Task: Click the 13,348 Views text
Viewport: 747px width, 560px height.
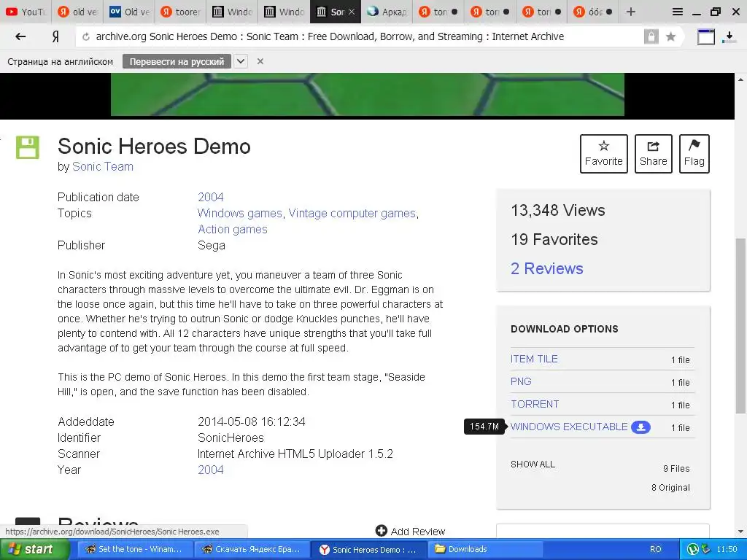Action: (x=558, y=210)
